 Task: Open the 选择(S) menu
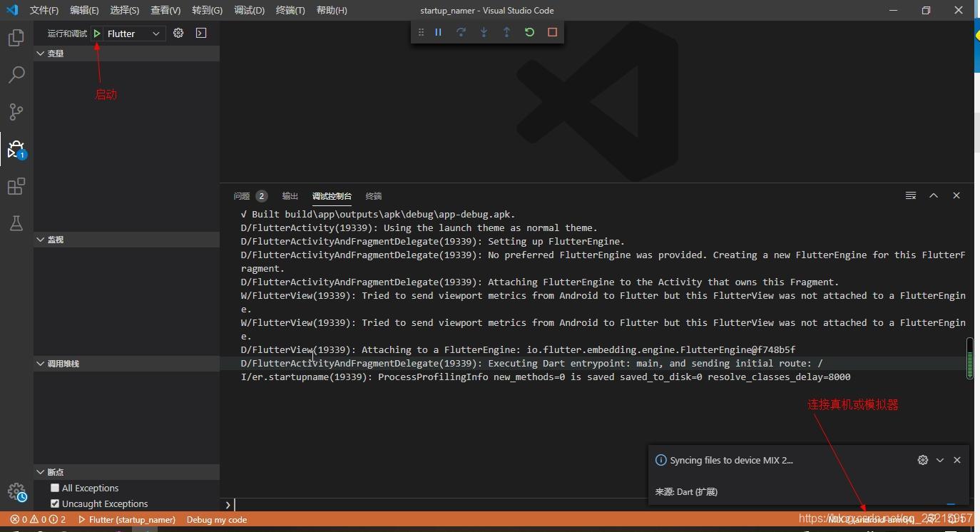click(x=125, y=10)
